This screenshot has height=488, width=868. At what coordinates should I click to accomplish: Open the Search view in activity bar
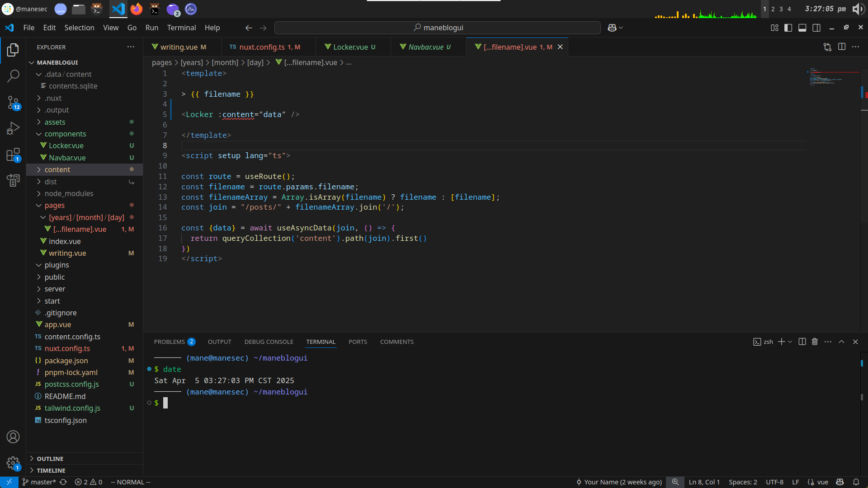13,76
